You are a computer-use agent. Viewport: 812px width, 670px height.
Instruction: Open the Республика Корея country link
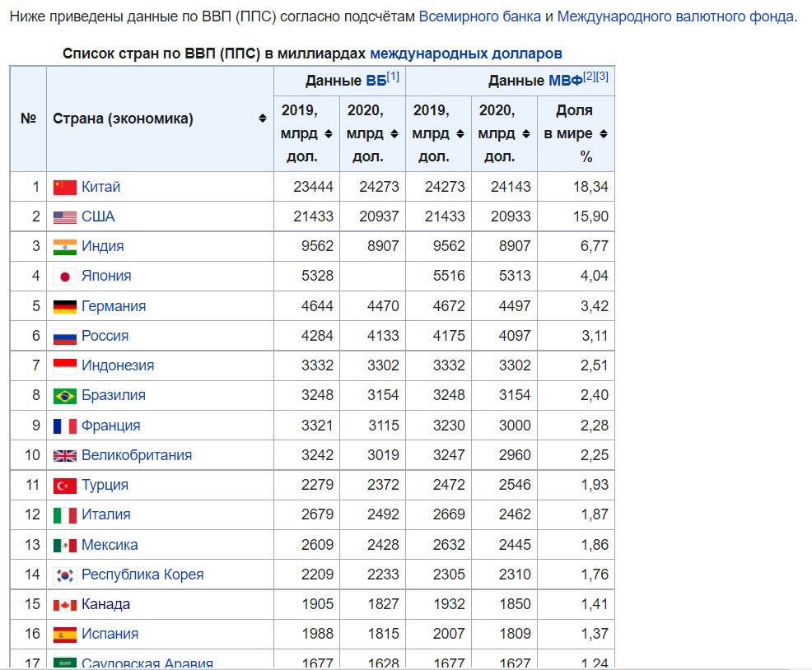(142, 575)
